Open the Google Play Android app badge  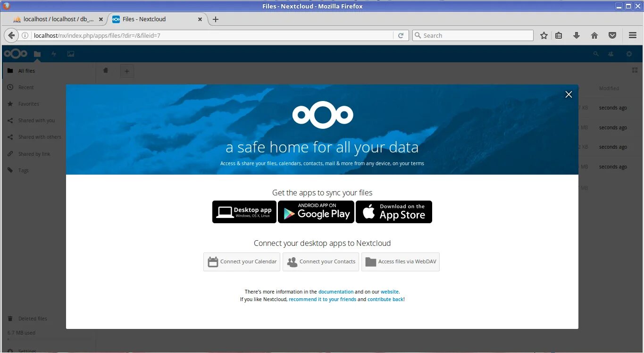point(316,212)
